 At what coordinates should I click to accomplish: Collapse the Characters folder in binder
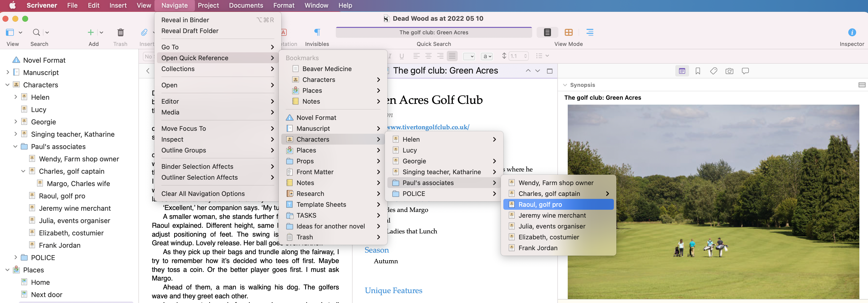tap(7, 85)
